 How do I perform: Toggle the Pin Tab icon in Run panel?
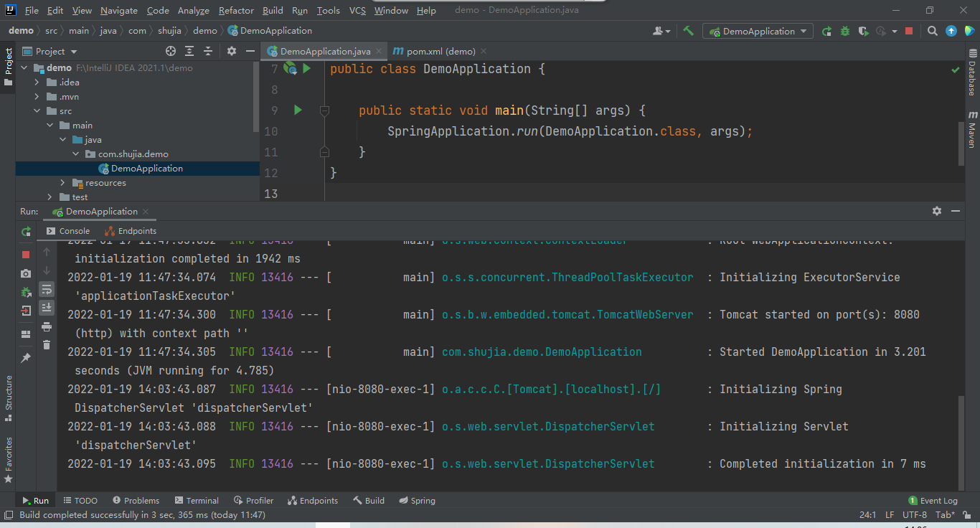[26, 358]
